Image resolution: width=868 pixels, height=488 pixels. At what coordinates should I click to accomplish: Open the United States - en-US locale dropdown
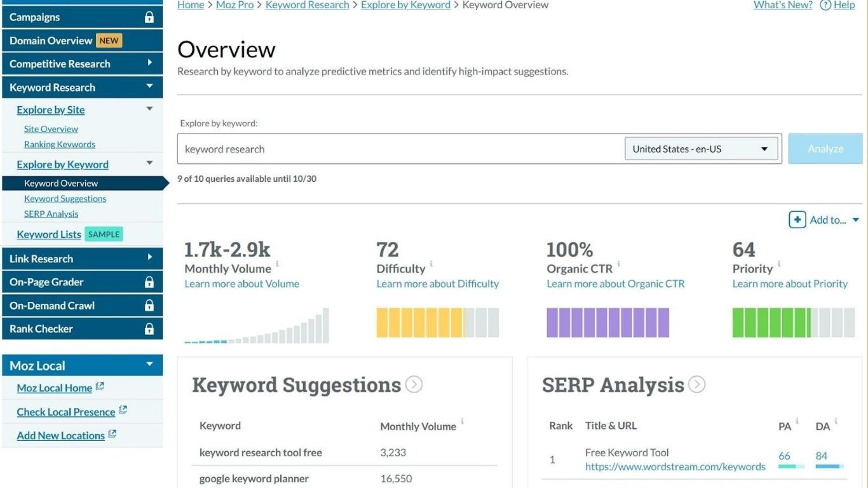702,149
